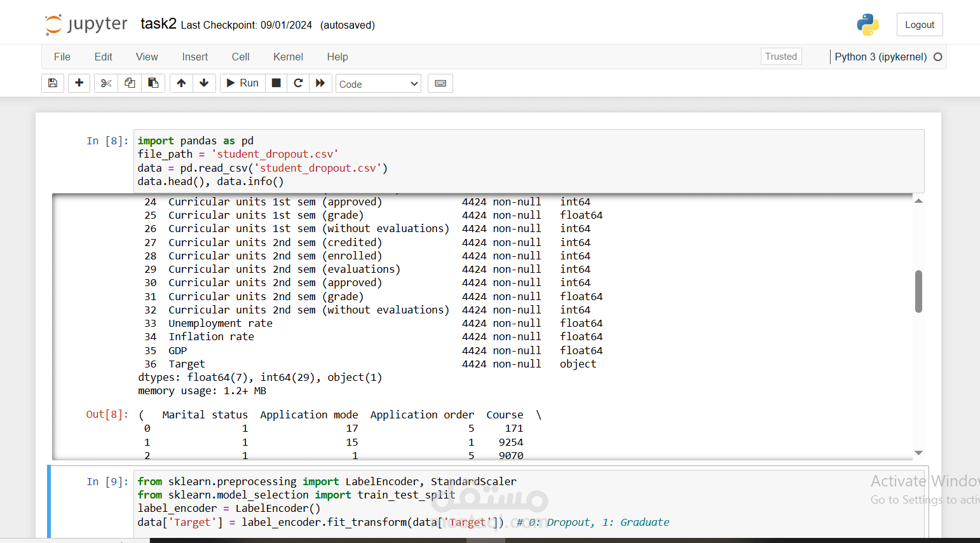Click the Jupyter logo to open dashboard
This screenshot has width=980, height=543.
tap(86, 23)
